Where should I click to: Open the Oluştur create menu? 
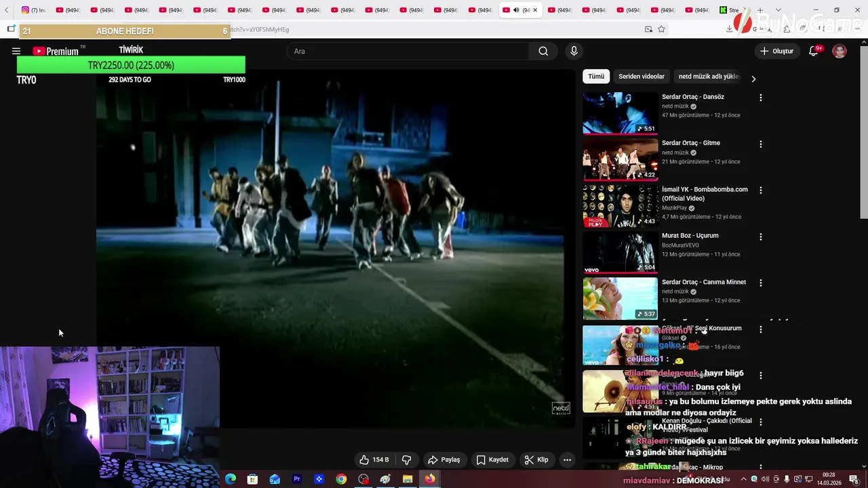tap(776, 52)
